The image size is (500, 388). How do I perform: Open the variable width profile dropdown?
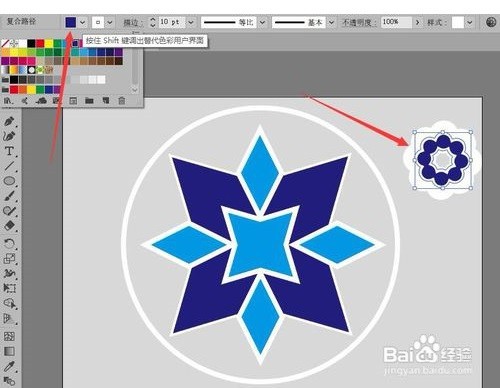click(x=263, y=22)
